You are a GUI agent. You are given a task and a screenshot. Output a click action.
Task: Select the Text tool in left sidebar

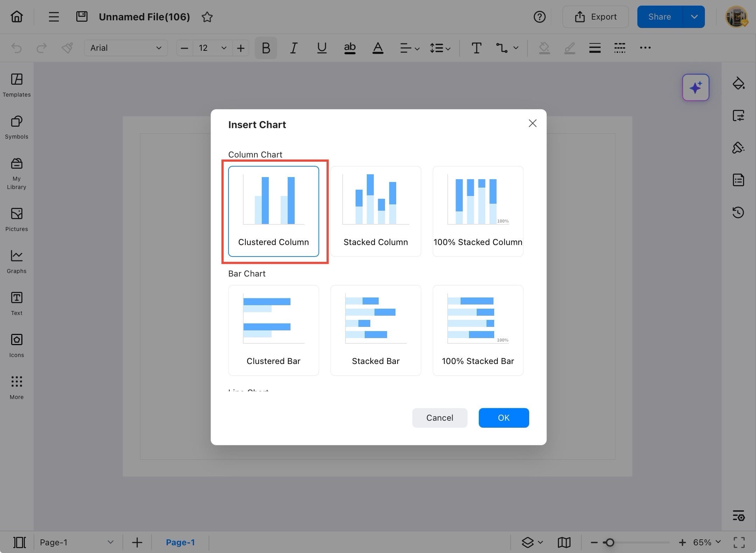click(x=16, y=303)
